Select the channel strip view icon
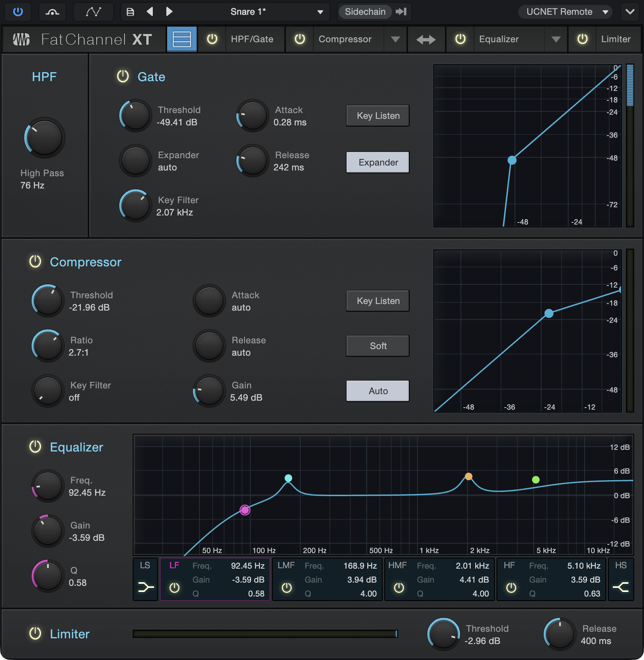 (x=182, y=39)
